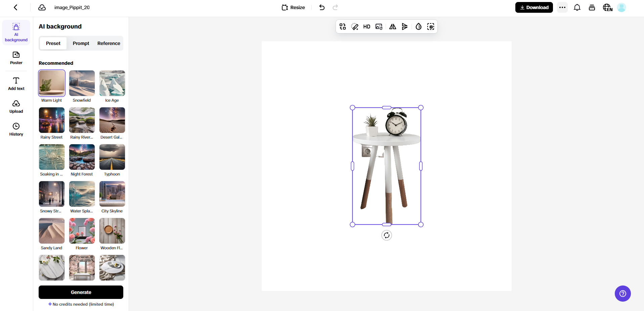This screenshot has height=311, width=644.
Task: Enhance the image to HD
Action: pyautogui.click(x=367, y=27)
